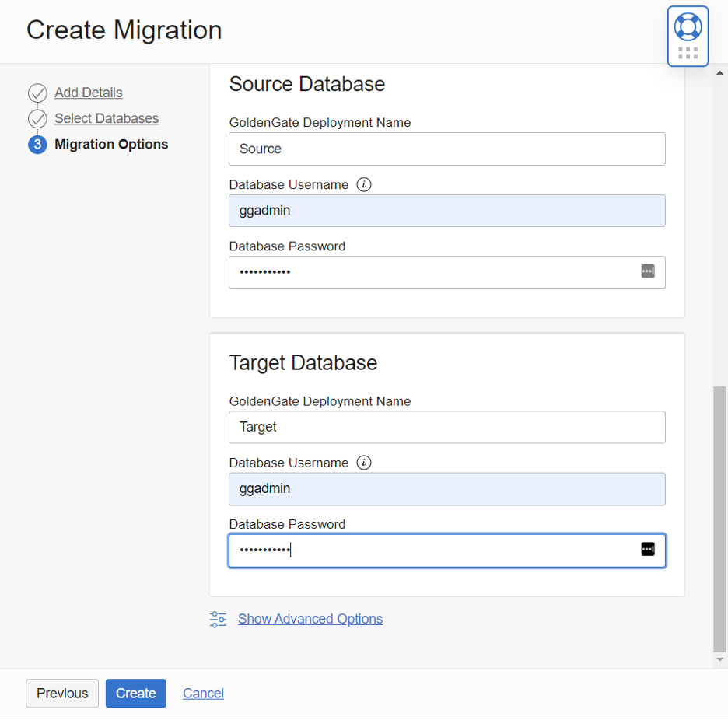The width and height of the screenshot is (728, 720).
Task: Click the step 3 Migration Options badge
Action: [37, 145]
